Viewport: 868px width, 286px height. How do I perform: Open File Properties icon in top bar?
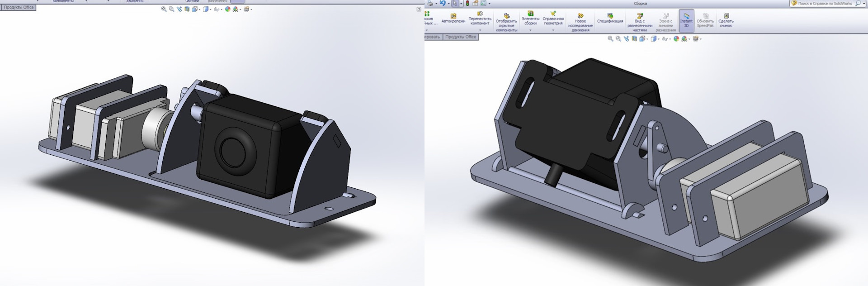click(475, 4)
